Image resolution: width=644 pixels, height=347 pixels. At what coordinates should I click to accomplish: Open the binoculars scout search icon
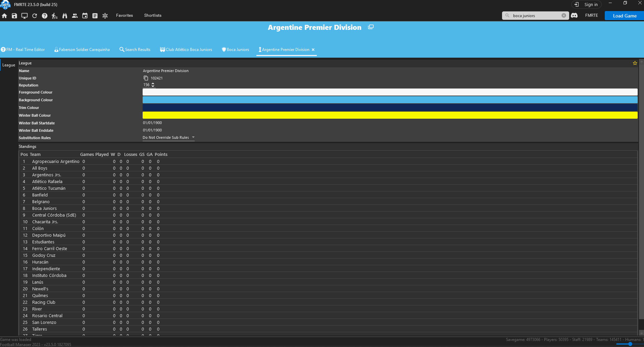(x=65, y=16)
